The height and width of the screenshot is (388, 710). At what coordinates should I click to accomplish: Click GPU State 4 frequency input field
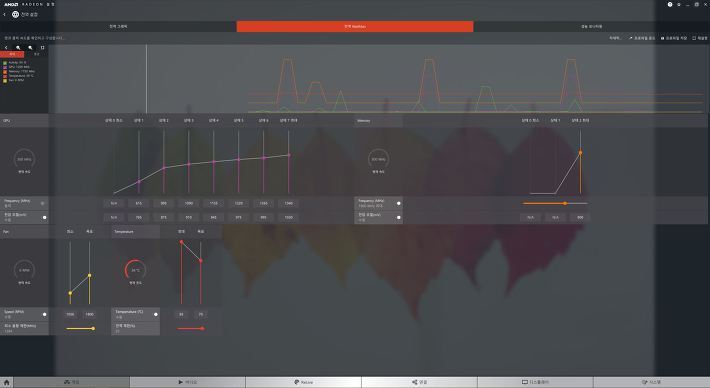click(x=214, y=203)
